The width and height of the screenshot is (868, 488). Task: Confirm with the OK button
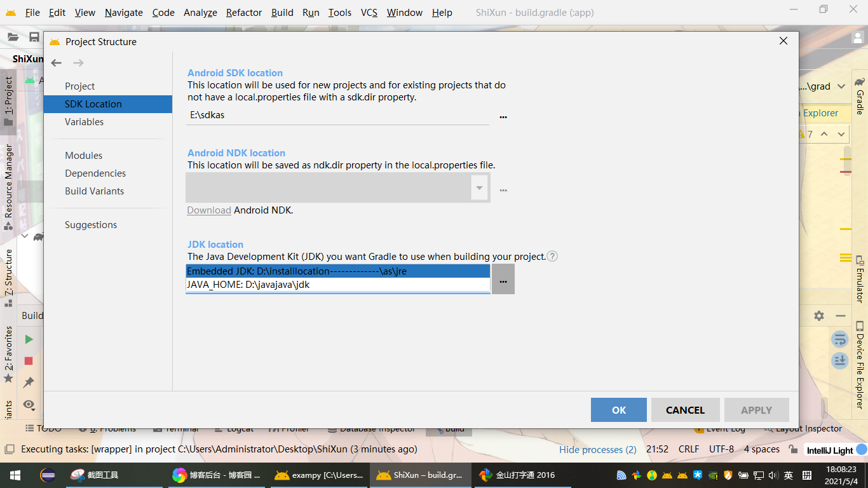coord(619,410)
